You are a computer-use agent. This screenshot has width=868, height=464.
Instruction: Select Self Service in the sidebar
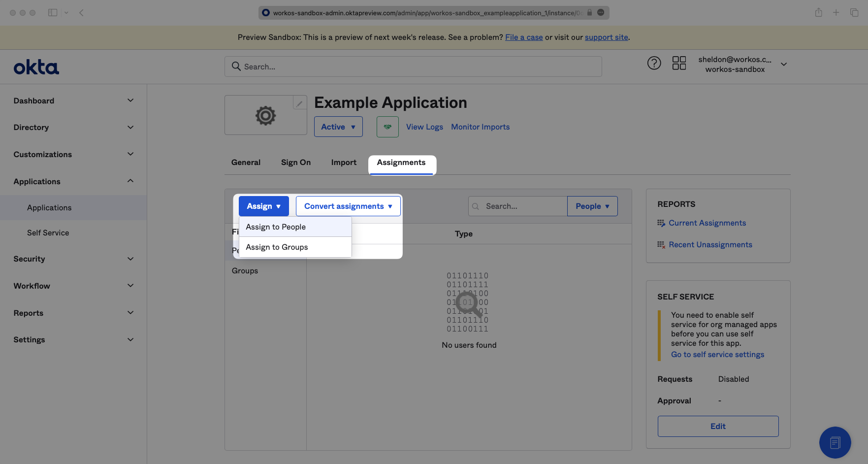[x=48, y=233]
